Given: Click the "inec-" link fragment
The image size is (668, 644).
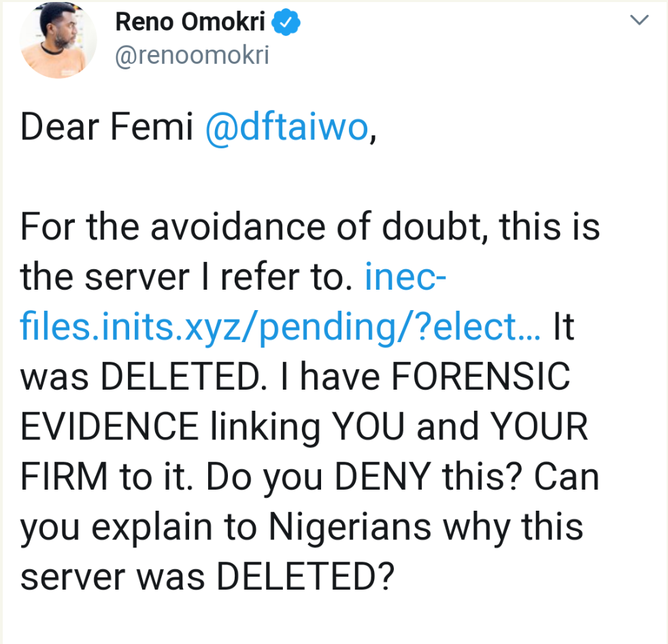Looking at the screenshot, I should coord(405,277).
